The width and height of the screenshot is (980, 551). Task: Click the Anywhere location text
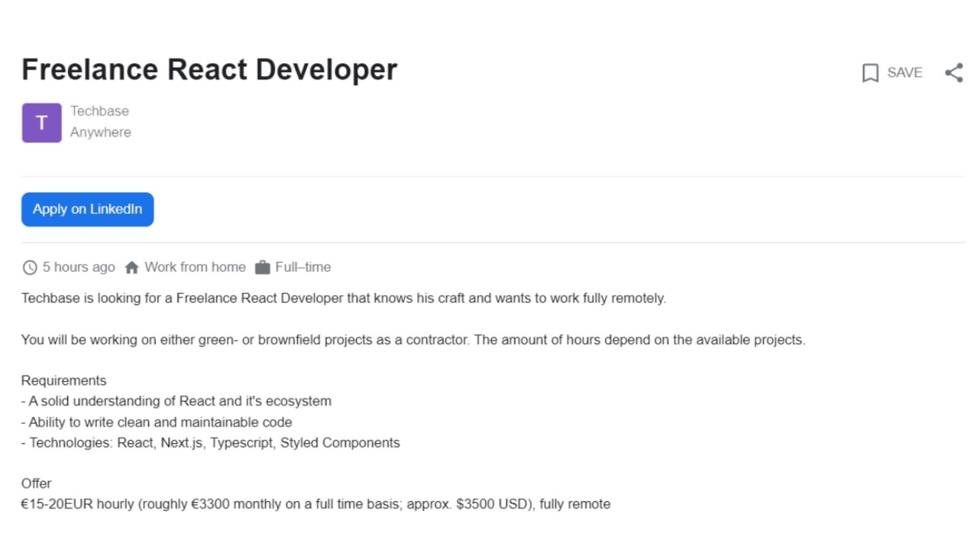click(x=100, y=132)
